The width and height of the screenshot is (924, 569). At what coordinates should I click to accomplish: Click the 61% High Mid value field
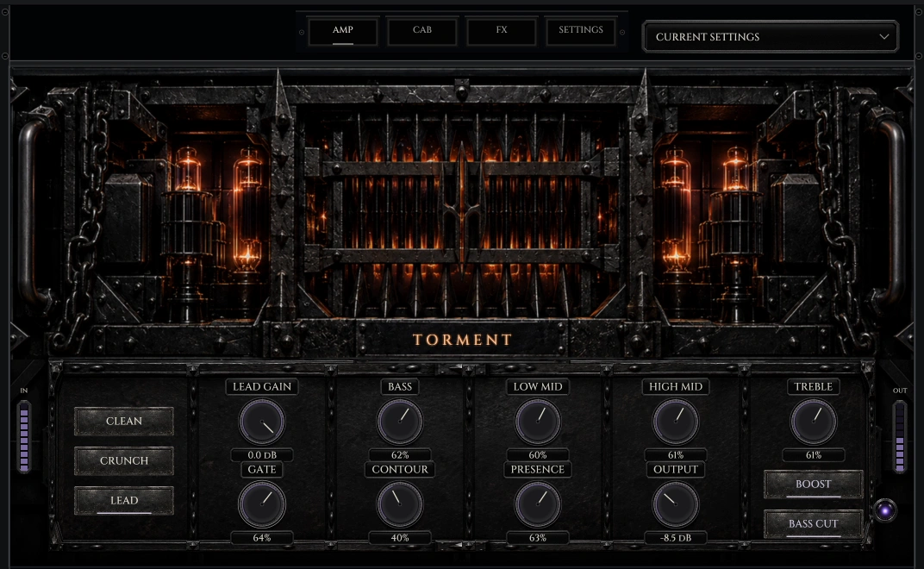coord(675,455)
